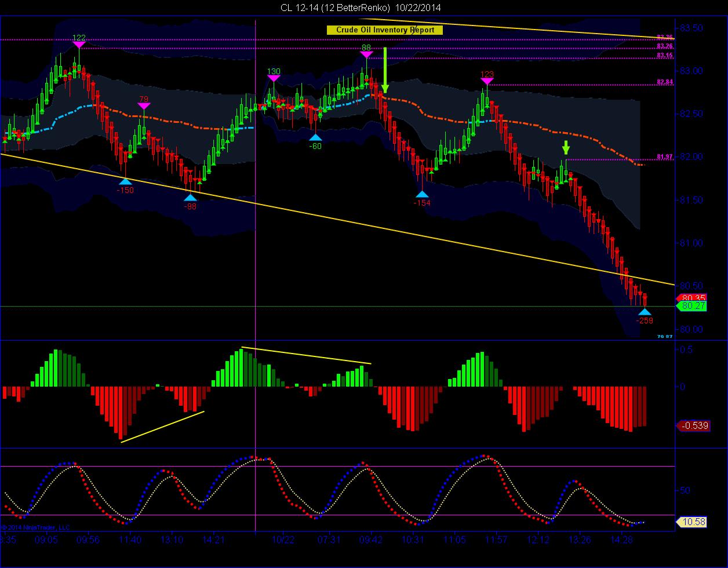Click the 83.15 price level label
The image size is (728, 568).
pos(665,56)
